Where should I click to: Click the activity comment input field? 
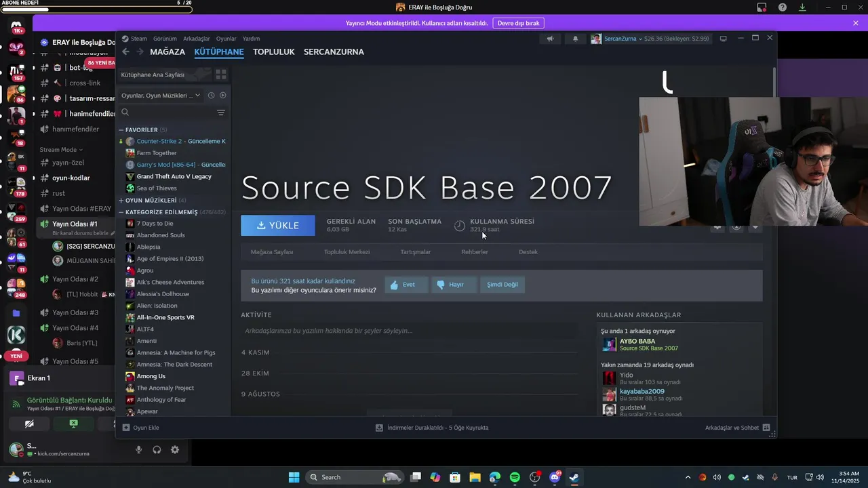409,331
